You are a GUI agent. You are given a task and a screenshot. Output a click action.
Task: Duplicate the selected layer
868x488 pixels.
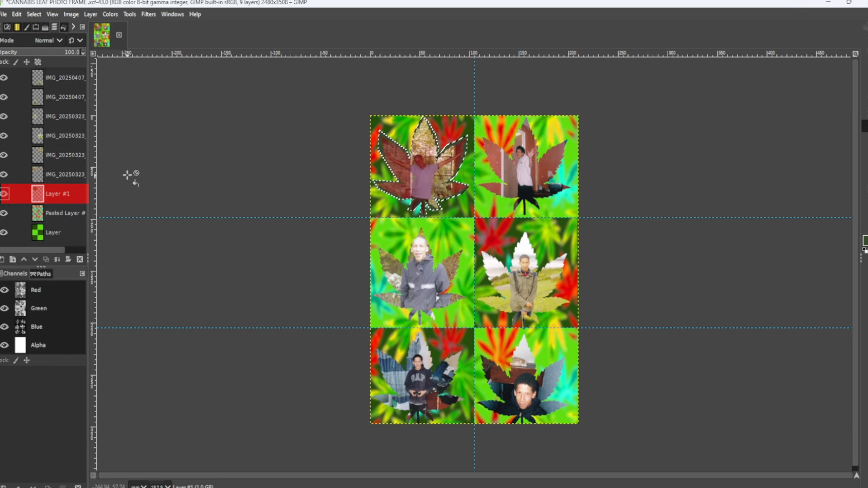(x=46, y=259)
